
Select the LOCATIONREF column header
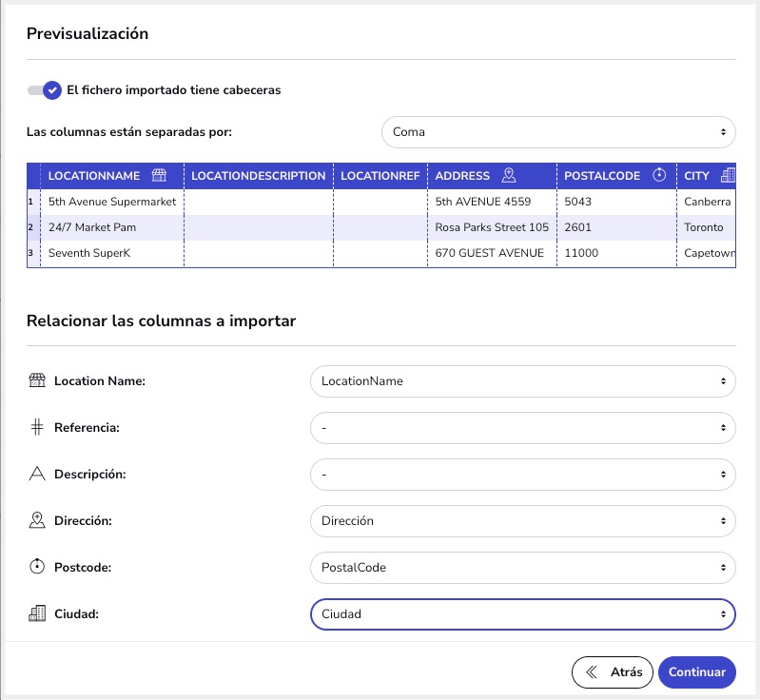(380, 176)
